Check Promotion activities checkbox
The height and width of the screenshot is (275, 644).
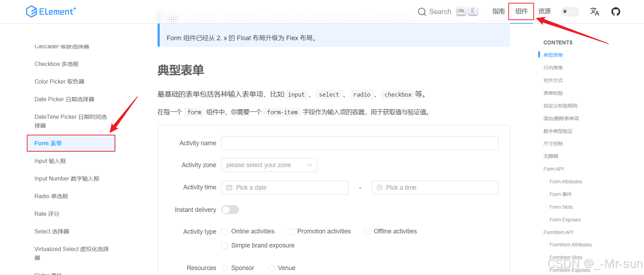[x=290, y=231]
